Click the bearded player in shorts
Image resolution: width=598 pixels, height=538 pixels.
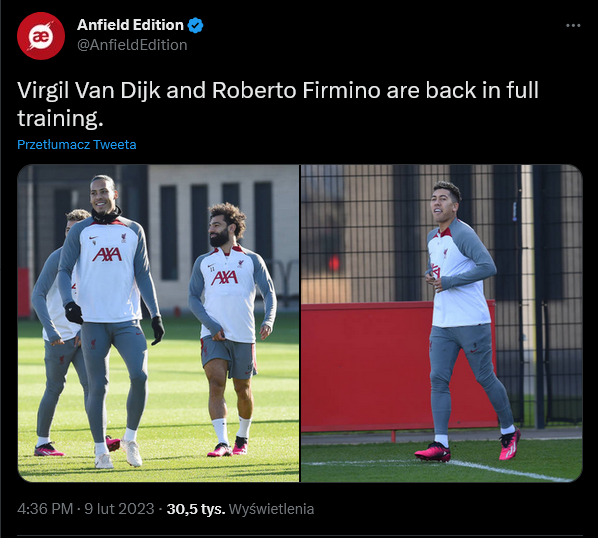(x=233, y=328)
